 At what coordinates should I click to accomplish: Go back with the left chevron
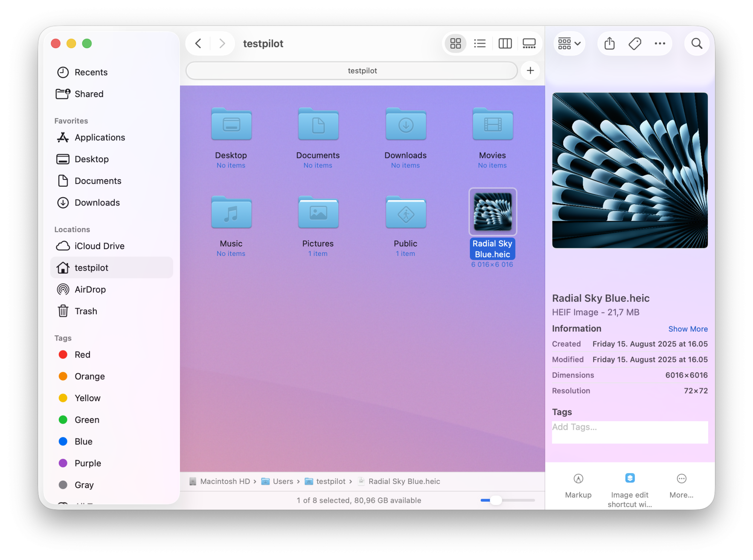pyautogui.click(x=198, y=44)
